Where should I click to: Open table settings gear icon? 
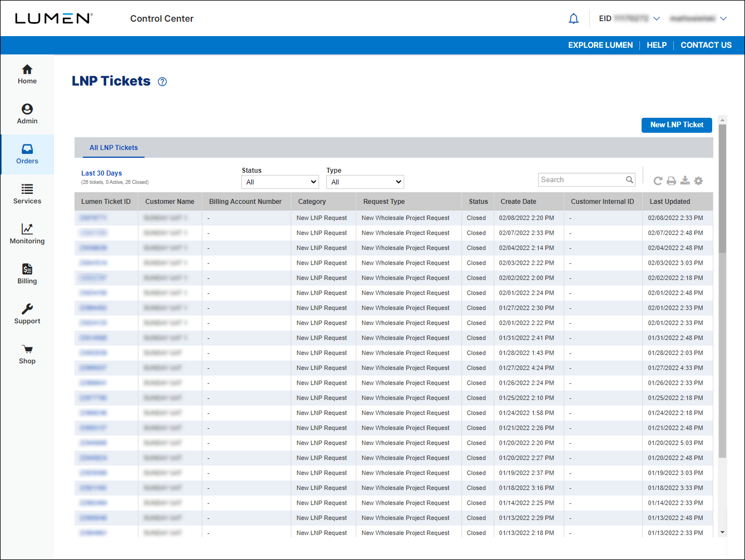coord(699,181)
